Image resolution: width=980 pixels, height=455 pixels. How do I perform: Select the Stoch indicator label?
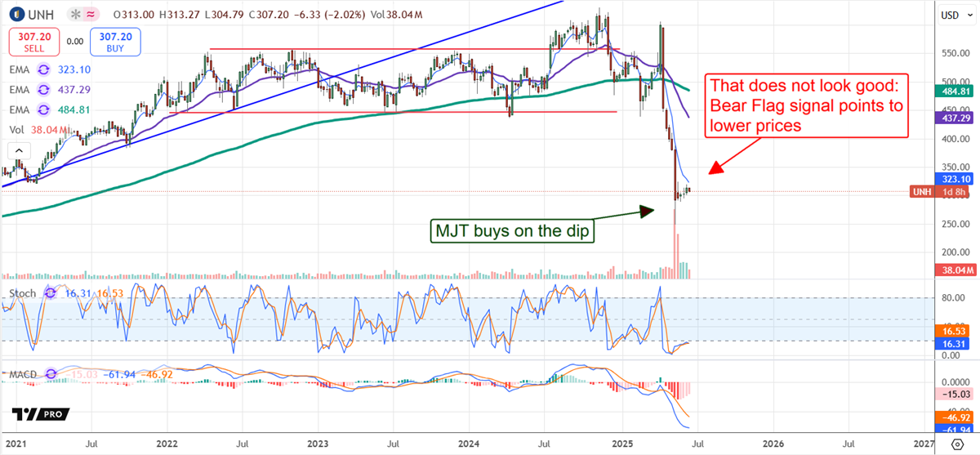(24, 292)
